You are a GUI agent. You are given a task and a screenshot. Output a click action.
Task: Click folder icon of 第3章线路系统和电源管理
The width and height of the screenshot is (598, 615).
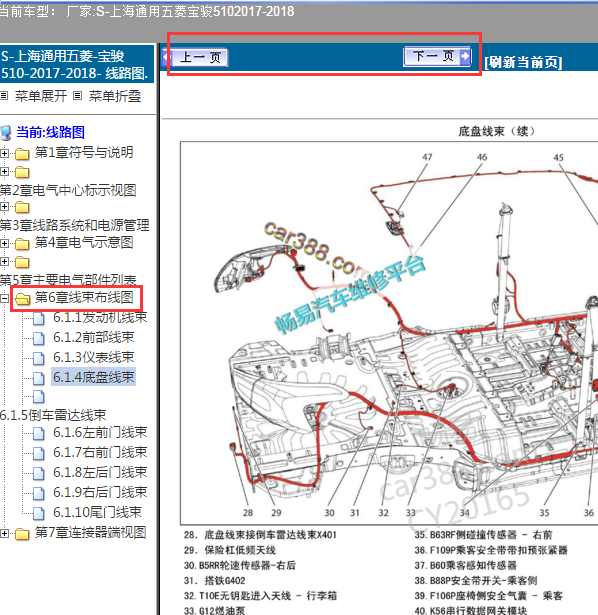point(22,207)
